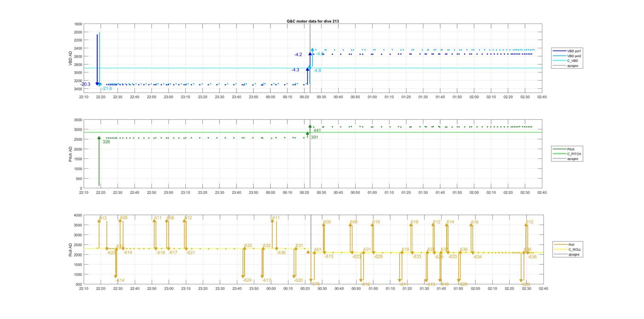Click the "-4.3" VBD annotation
The width and height of the screenshot is (644, 319).
pos(295,70)
